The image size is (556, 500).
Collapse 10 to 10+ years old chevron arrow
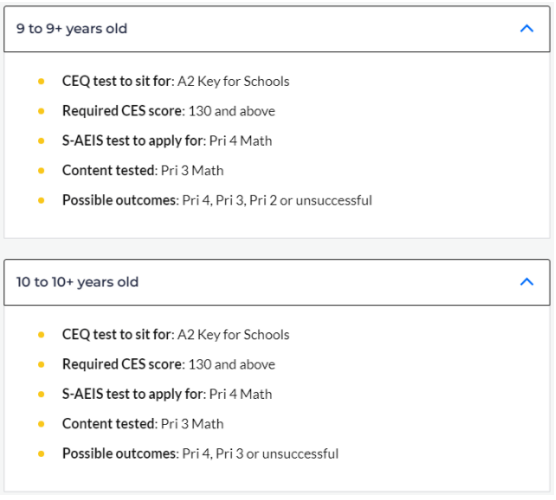[527, 282]
